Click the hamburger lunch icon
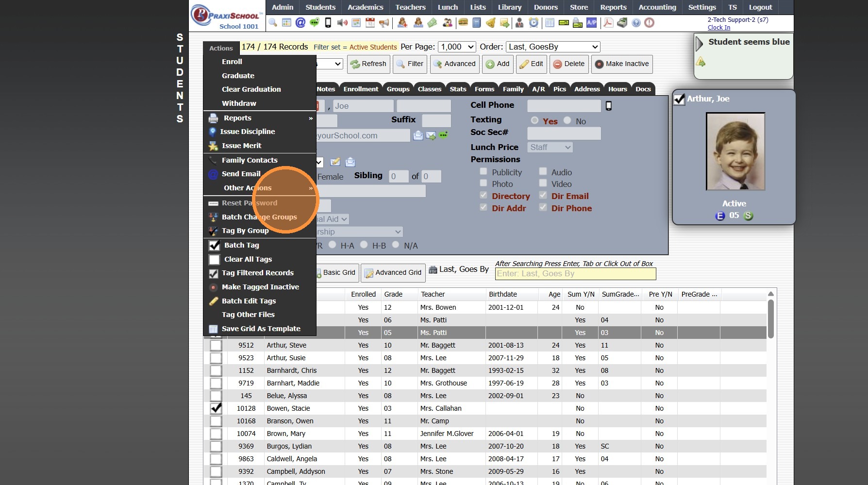The height and width of the screenshot is (485, 868). [463, 23]
